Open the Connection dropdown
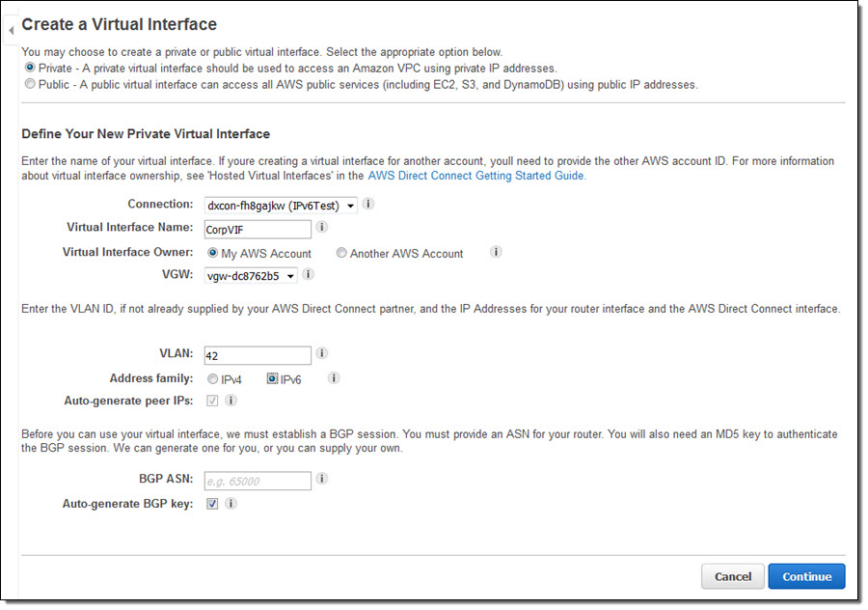 (x=280, y=205)
